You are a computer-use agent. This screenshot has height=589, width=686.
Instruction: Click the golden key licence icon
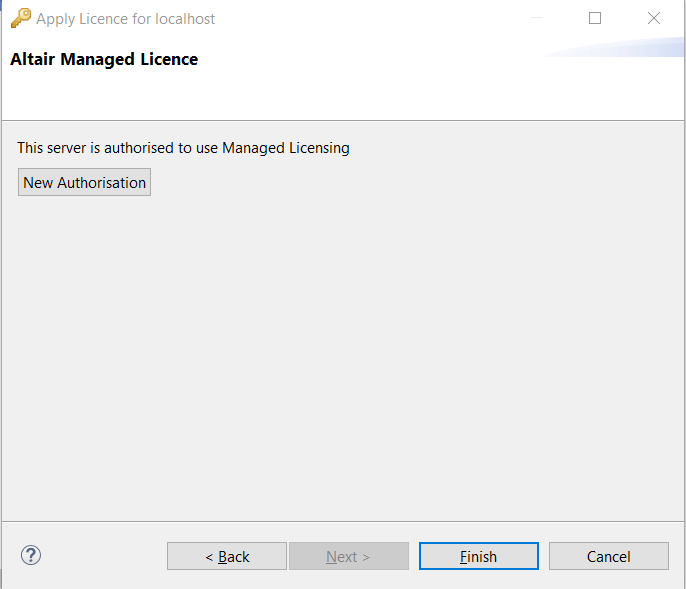21,18
